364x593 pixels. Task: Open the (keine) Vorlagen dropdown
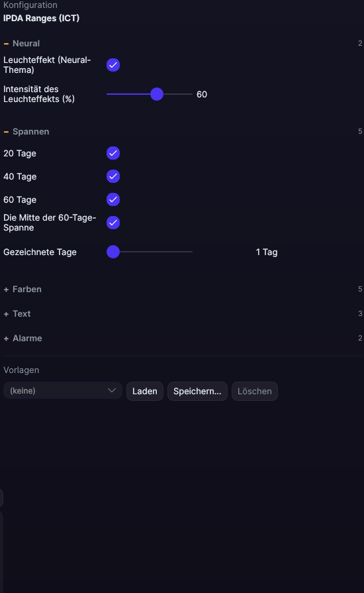click(63, 391)
